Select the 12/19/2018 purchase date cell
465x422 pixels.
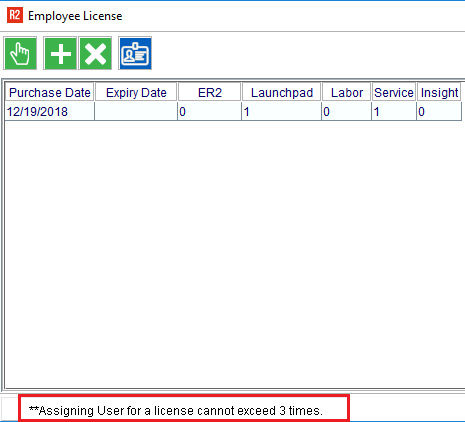tap(50, 111)
